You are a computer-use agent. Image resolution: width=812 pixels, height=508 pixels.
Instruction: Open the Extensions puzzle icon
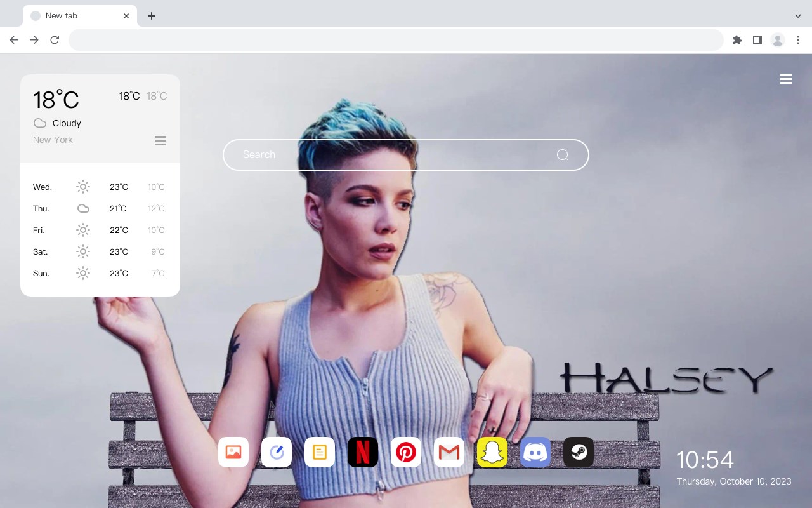737,40
